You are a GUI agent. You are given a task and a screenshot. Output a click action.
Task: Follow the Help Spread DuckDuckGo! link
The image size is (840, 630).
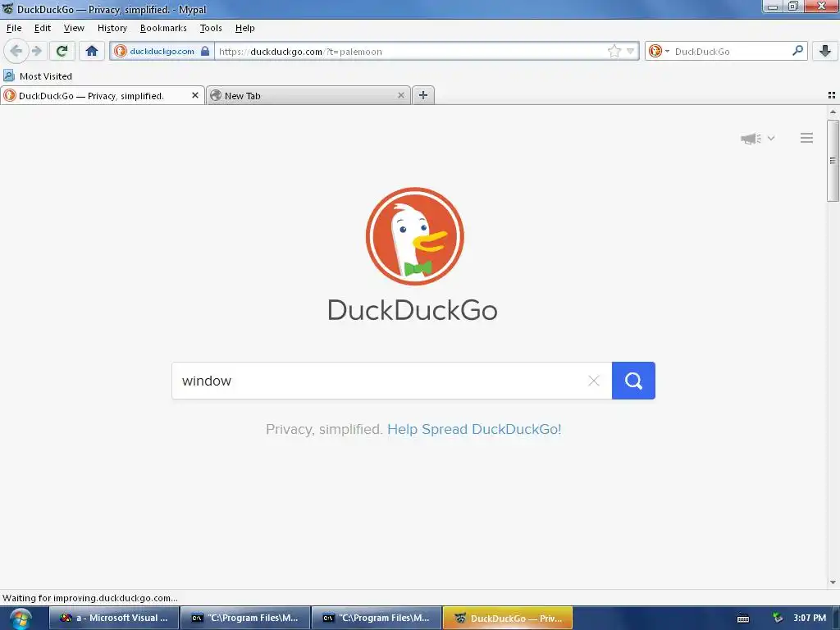pos(474,429)
